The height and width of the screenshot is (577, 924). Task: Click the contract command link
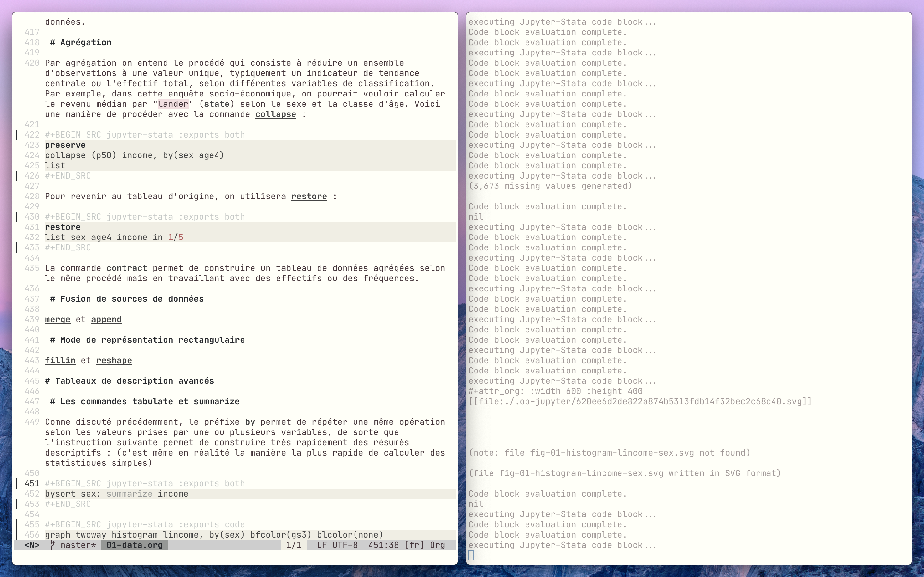127,268
